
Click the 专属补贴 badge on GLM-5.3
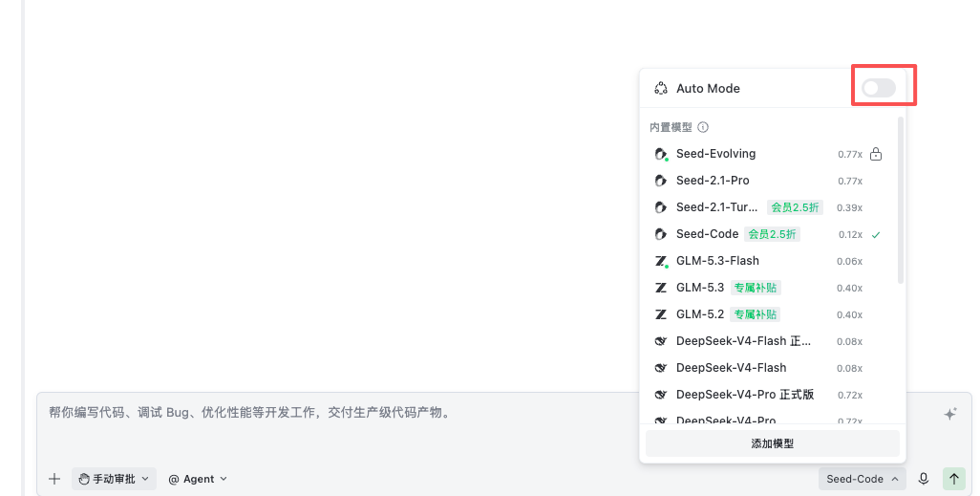756,288
